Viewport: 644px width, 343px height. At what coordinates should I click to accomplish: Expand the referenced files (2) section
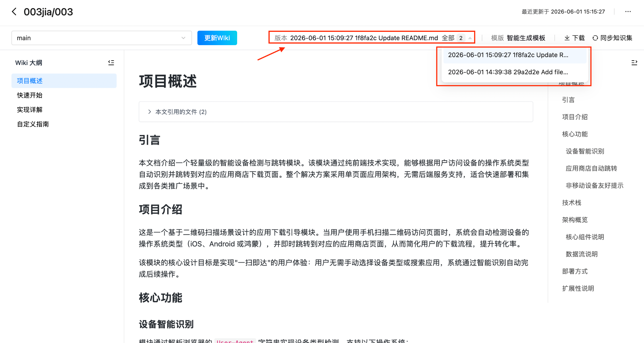[x=336, y=112]
